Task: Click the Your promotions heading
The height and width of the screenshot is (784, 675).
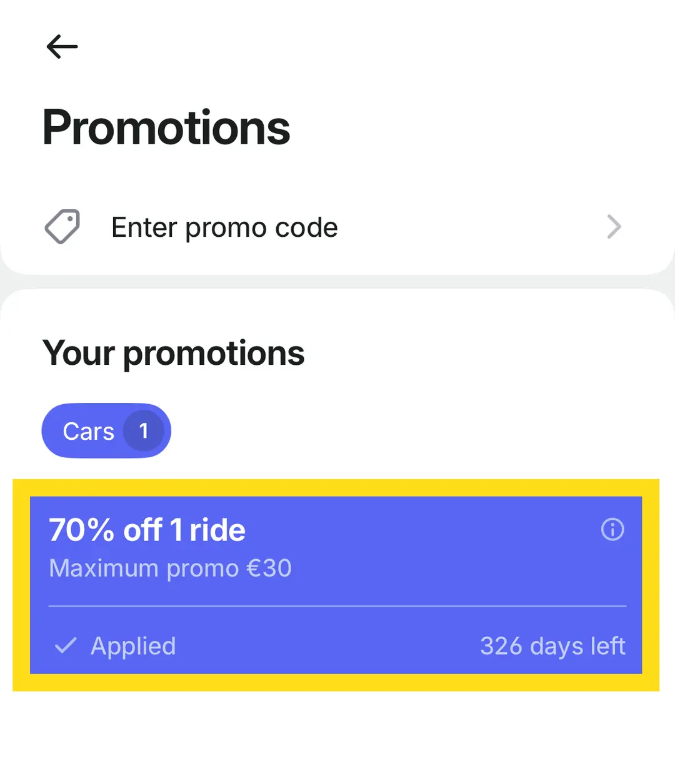Action: pos(174,354)
